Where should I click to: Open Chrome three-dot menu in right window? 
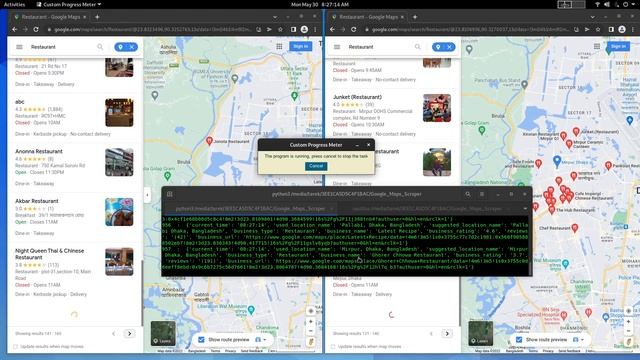(633, 29)
